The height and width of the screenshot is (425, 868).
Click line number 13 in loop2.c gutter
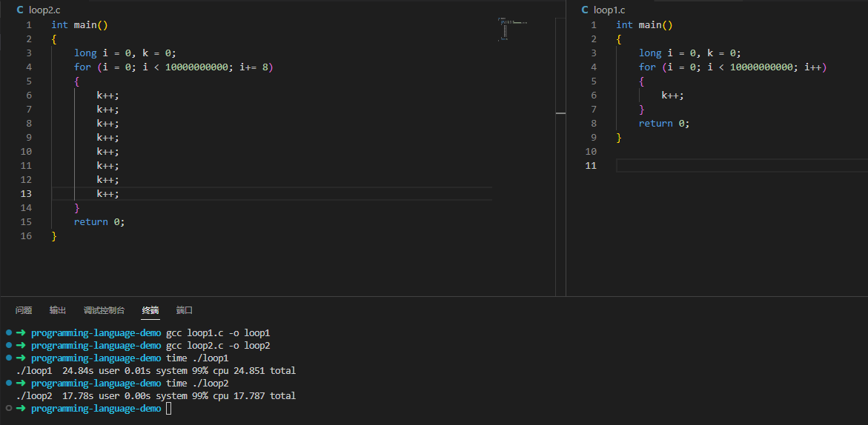(x=26, y=194)
